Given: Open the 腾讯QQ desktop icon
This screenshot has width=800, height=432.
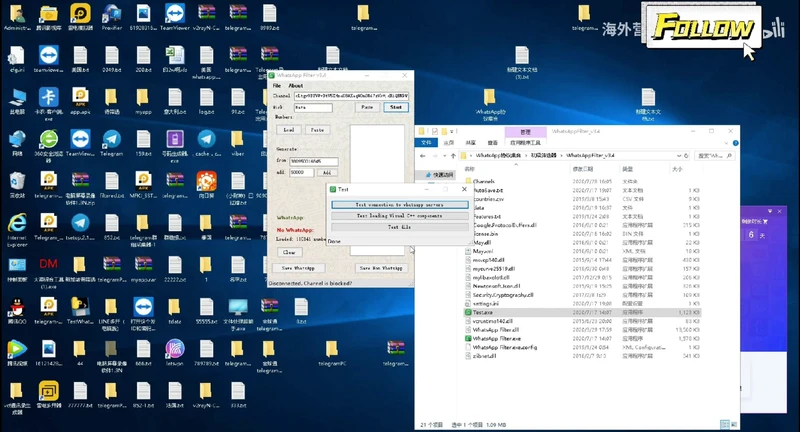Looking at the screenshot, I should pos(17,311).
